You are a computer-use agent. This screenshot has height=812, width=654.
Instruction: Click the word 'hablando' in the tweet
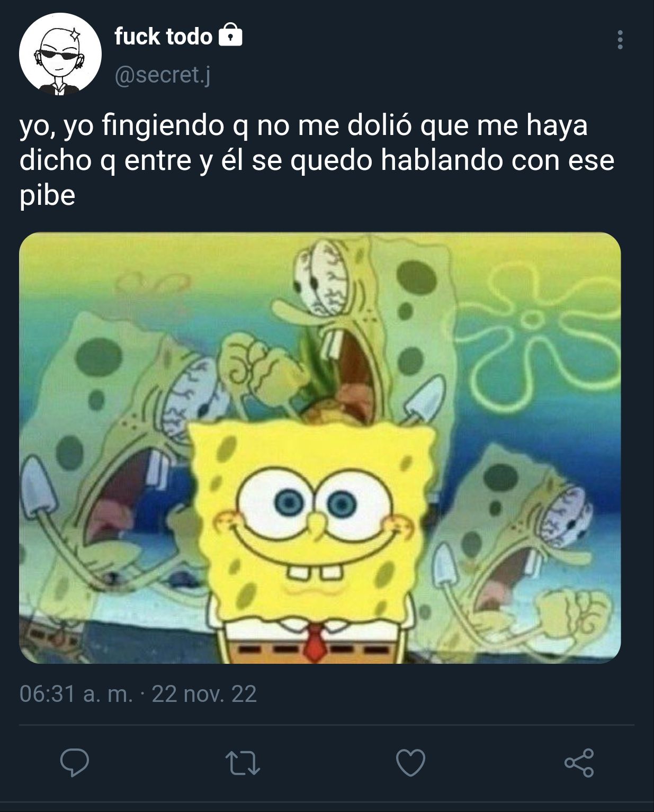coord(442,160)
